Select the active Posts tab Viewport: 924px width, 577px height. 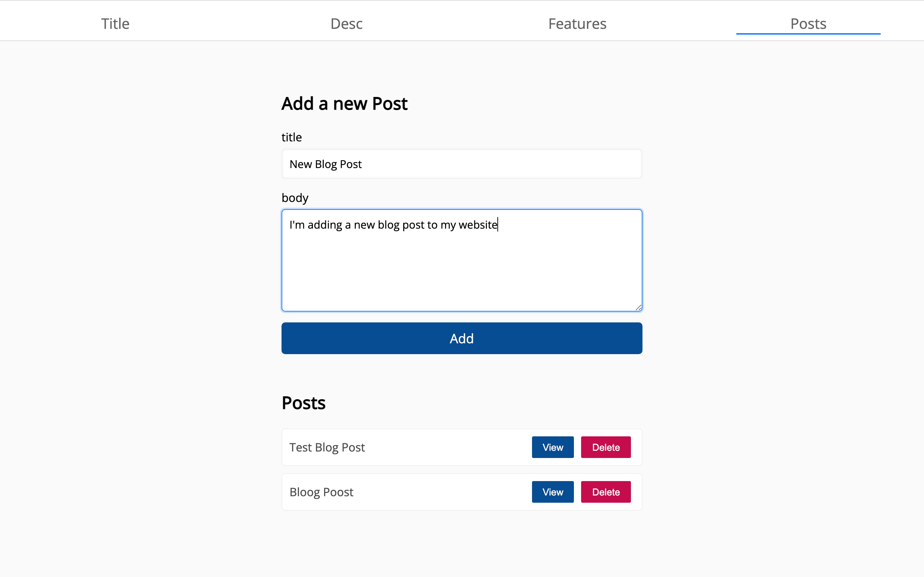tap(808, 24)
